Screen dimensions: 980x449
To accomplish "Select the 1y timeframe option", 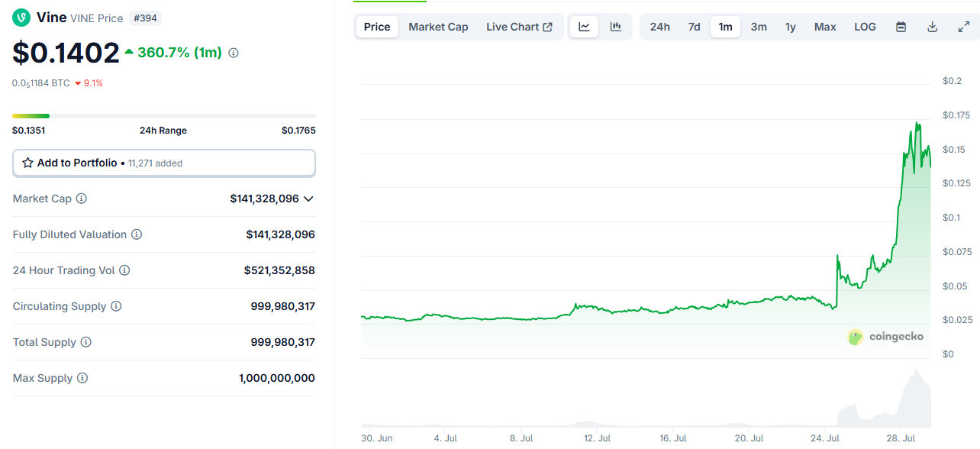I will (791, 26).
